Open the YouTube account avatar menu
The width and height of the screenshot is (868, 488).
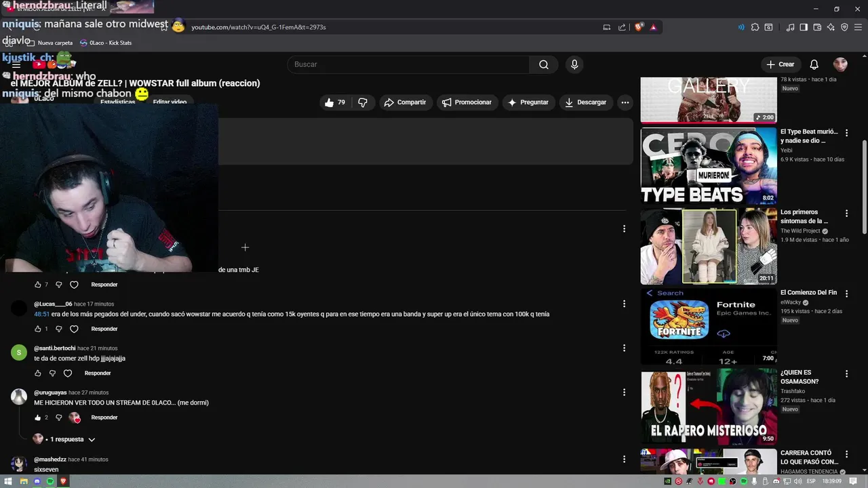tap(840, 64)
